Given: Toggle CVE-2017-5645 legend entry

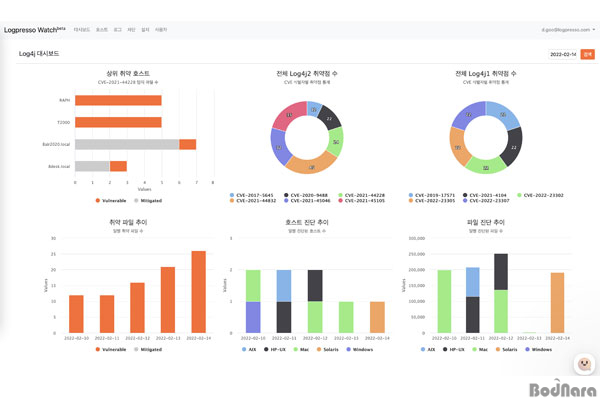Looking at the screenshot, I should [251, 195].
